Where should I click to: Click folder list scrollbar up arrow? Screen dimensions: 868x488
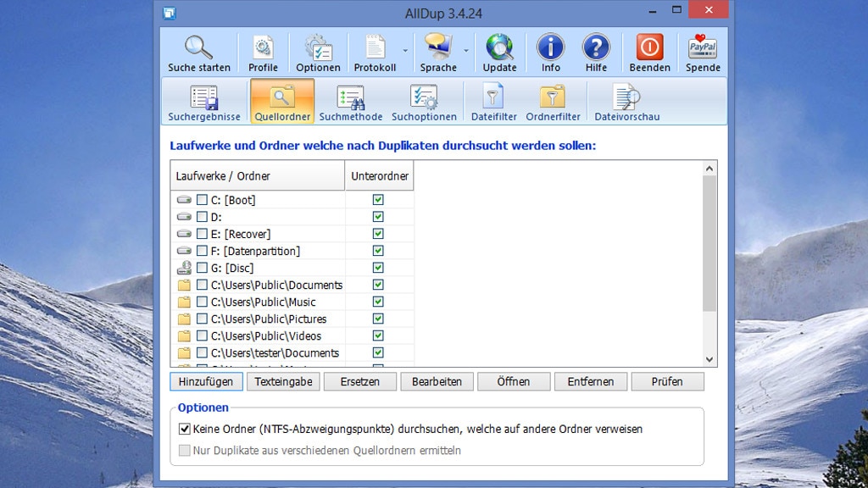pyautogui.click(x=709, y=169)
